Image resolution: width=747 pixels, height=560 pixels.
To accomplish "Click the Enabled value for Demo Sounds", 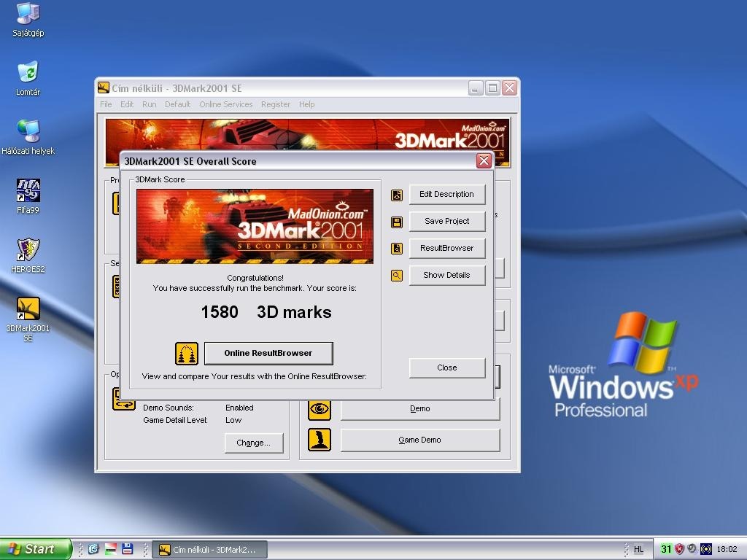I will tap(239, 408).
